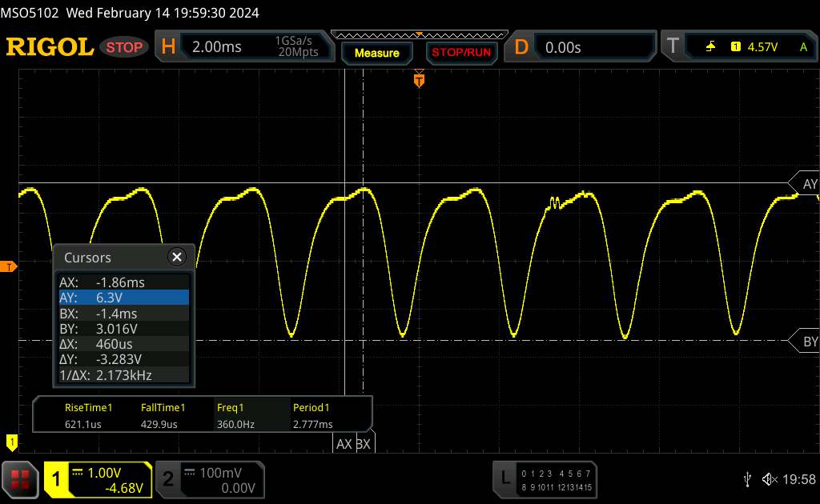
Task: Click the RIGOL logo
Action: tap(50, 47)
